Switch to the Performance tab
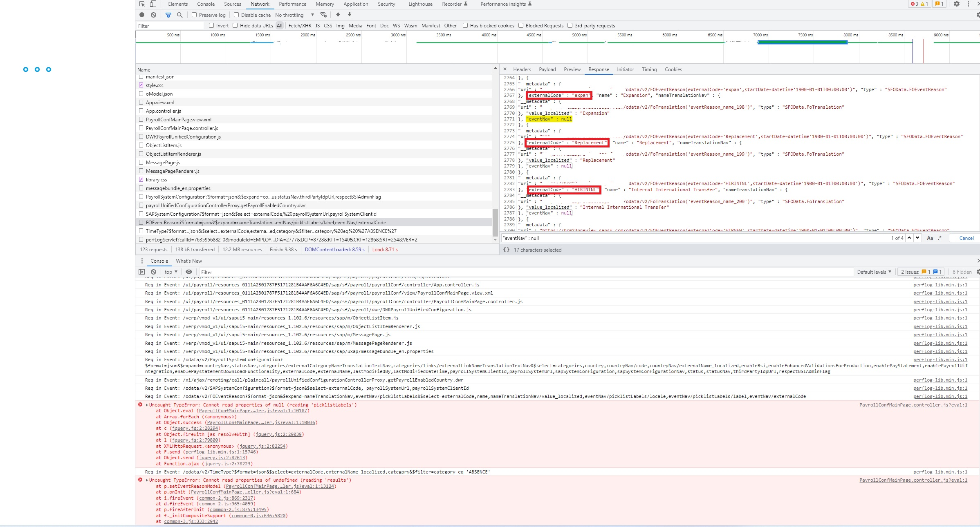Image resolution: width=980 pixels, height=527 pixels. (x=292, y=4)
